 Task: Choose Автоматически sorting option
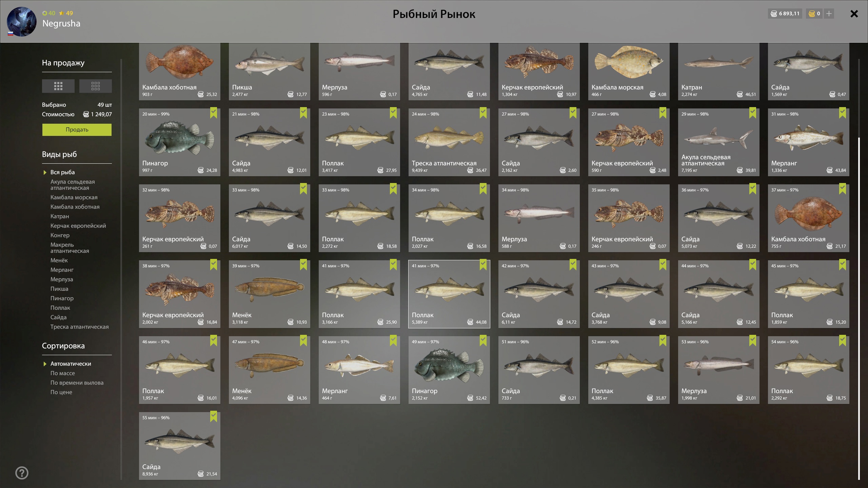tap(71, 364)
